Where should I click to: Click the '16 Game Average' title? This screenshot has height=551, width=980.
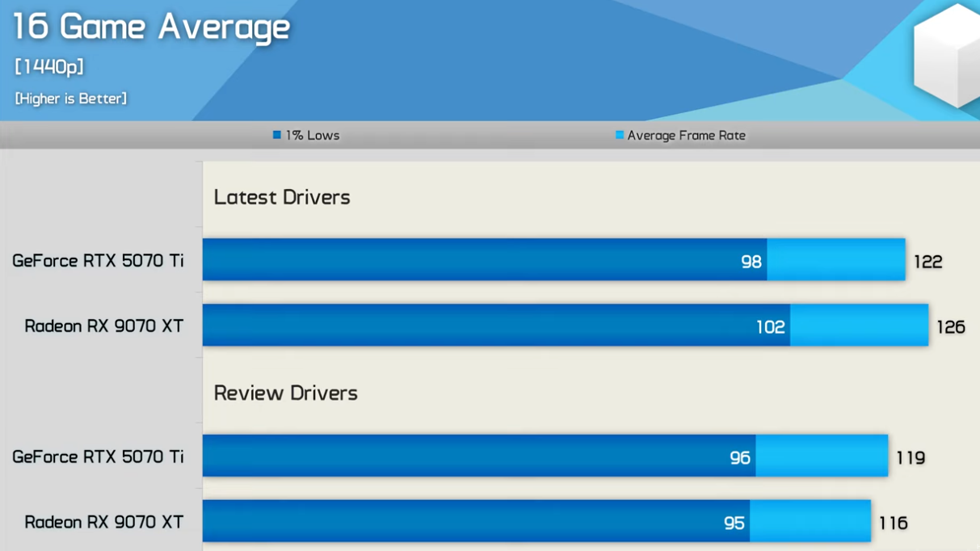(151, 27)
